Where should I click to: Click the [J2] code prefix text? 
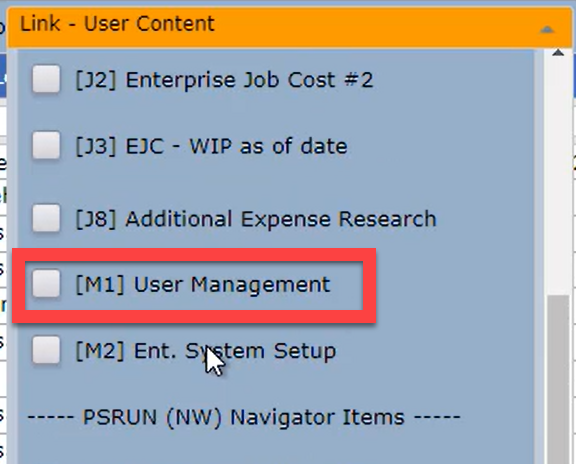coord(96,80)
